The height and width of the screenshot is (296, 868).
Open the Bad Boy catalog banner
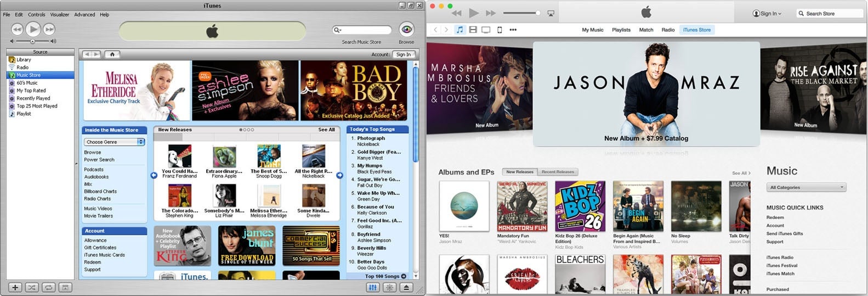coord(354,90)
